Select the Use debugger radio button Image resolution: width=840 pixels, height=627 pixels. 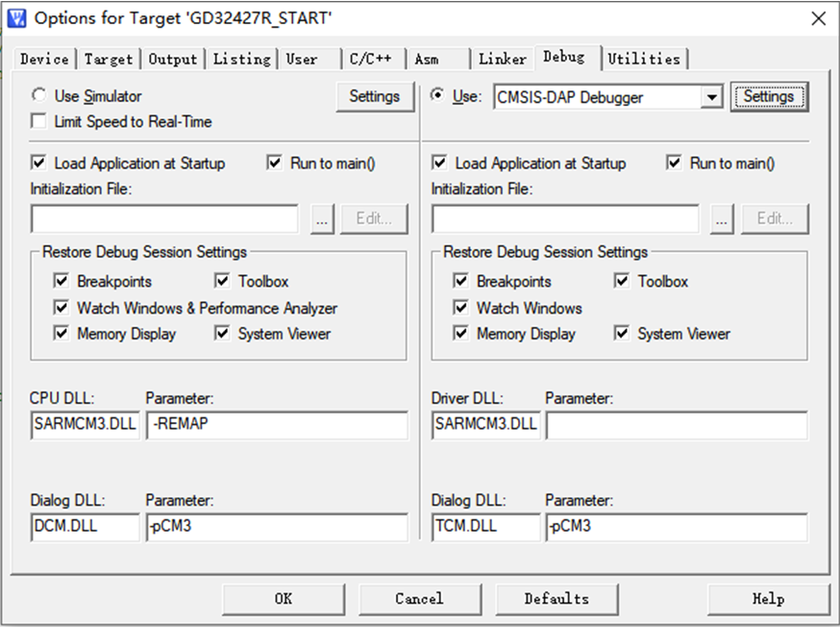(x=439, y=96)
